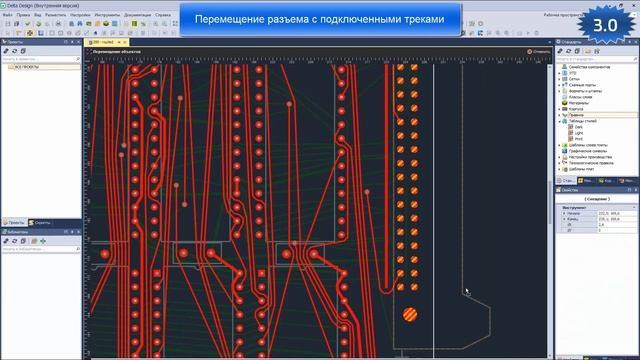The height and width of the screenshot is (360, 640).
Task: Click refresh icon in Standards panel toolbar
Action: [x=569, y=51]
